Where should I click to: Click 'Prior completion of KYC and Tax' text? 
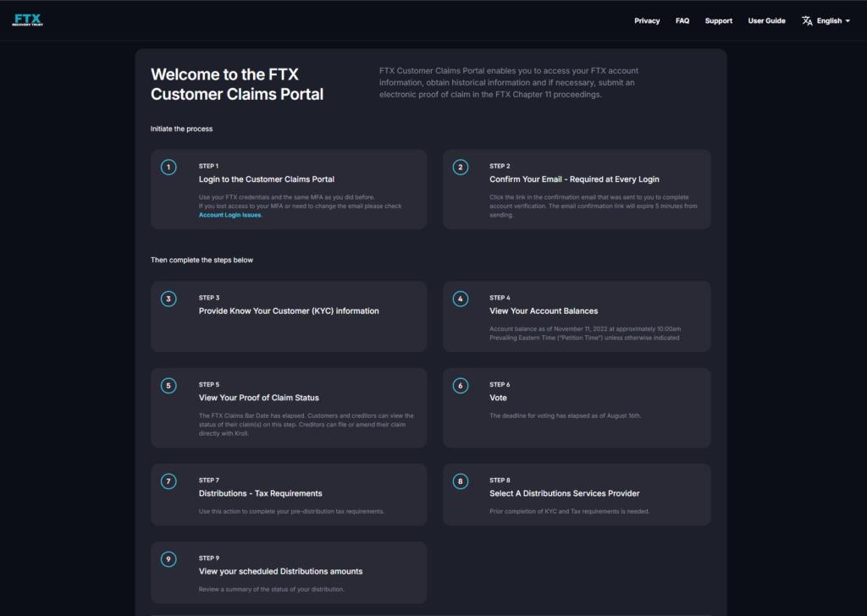(x=570, y=512)
